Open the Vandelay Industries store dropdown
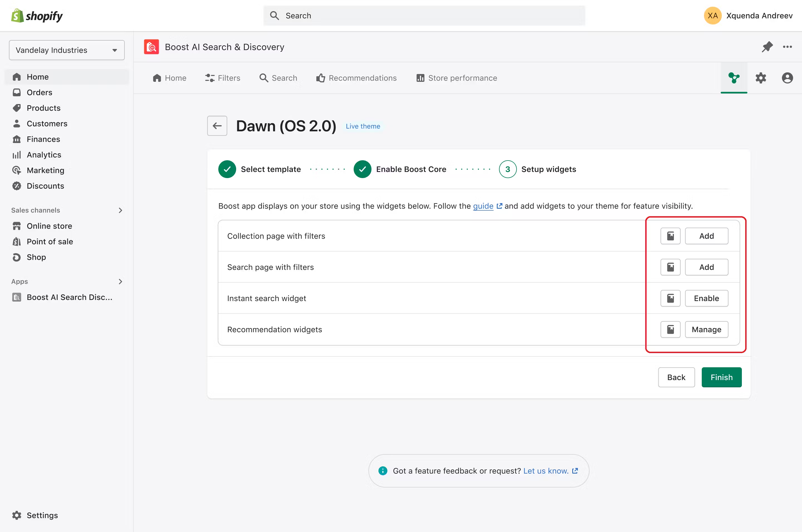 [x=67, y=50]
